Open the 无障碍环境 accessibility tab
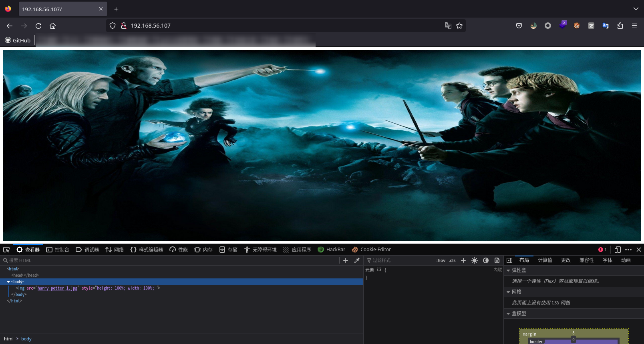The height and width of the screenshot is (344, 644). [x=260, y=250]
